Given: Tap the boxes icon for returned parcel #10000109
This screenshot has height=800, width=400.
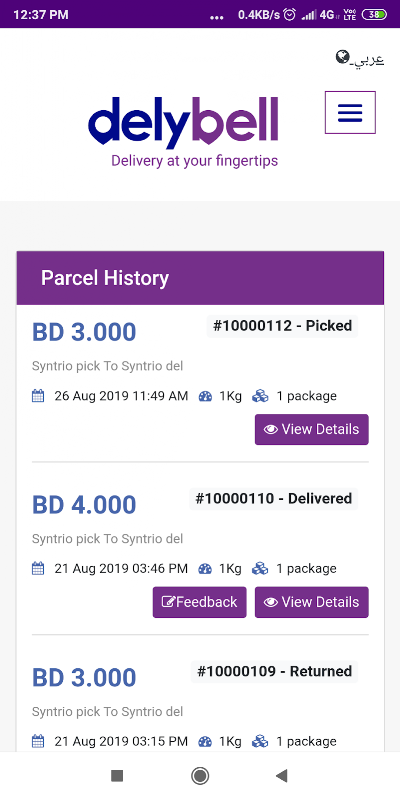Looking at the screenshot, I should (260, 741).
